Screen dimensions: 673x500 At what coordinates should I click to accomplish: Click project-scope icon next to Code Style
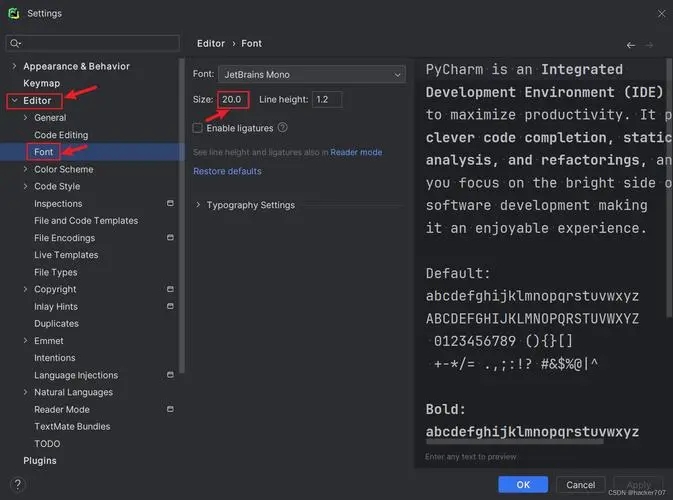[170, 186]
